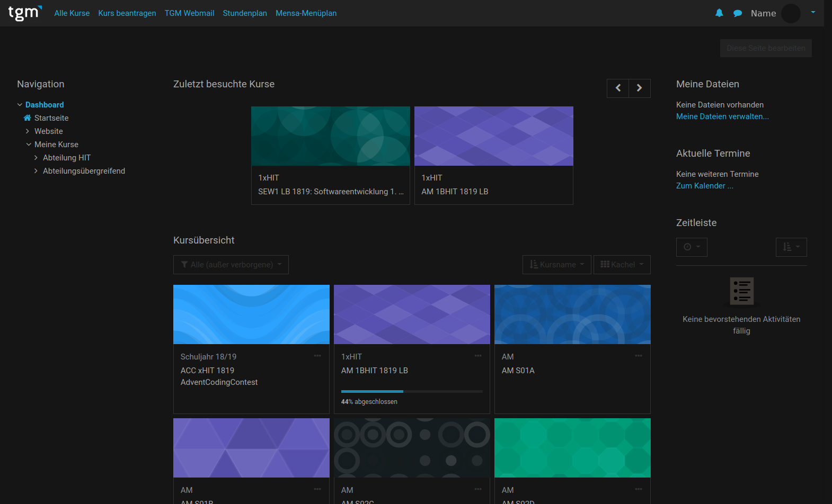The height and width of the screenshot is (504, 832).
Task: Open 'Zum Kalender ...' link
Action: pyautogui.click(x=705, y=186)
